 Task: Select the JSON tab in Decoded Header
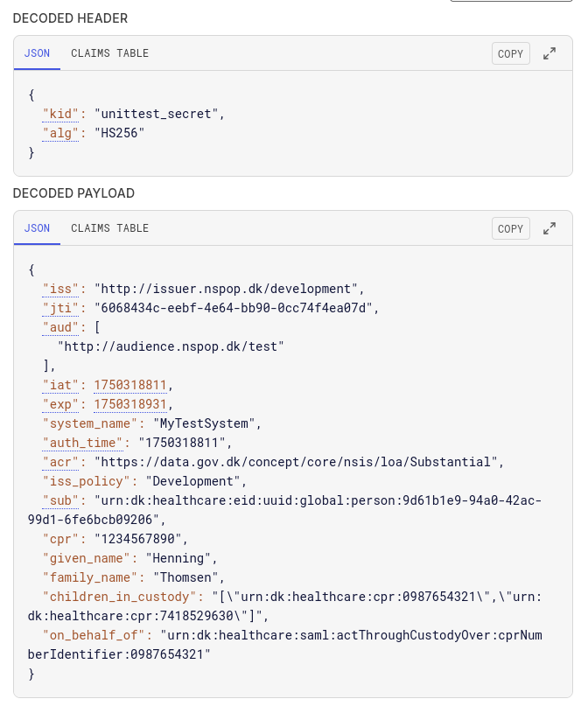coord(37,53)
